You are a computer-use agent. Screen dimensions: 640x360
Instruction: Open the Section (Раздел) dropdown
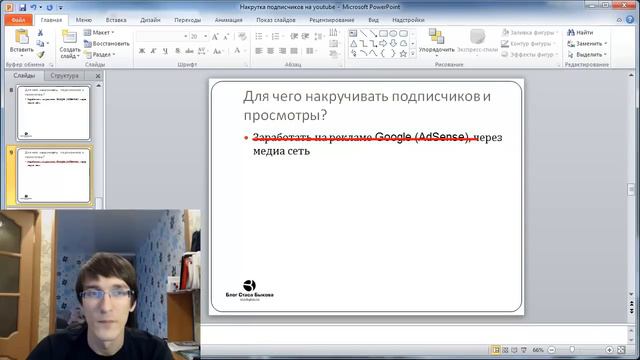pyautogui.click(x=100, y=54)
